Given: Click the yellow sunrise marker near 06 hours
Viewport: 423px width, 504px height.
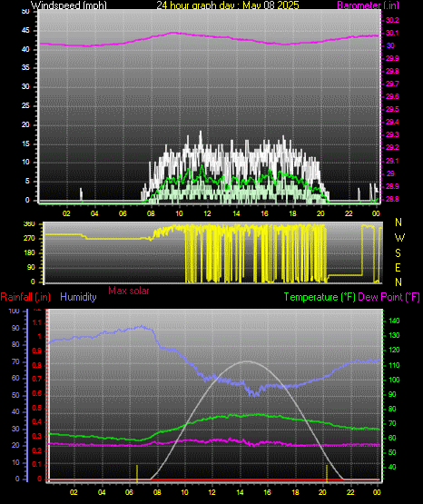Looking at the screenshot, I should [137, 474].
